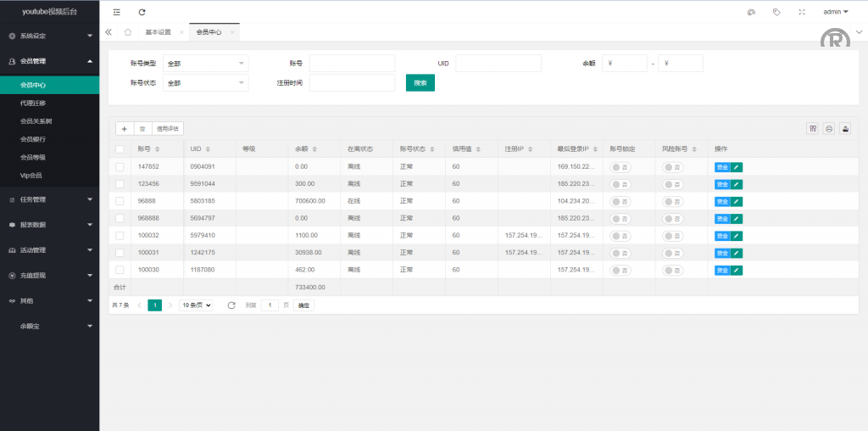
Task: Open the theme palette icon in the header
Action: pyautogui.click(x=751, y=12)
